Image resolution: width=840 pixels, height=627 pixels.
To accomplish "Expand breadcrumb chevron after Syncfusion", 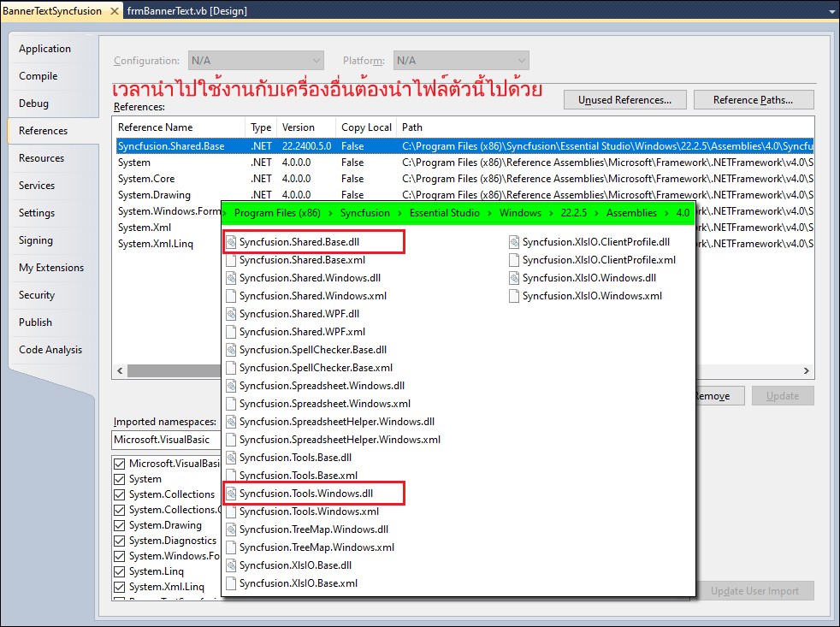I will click(x=399, y=213).
